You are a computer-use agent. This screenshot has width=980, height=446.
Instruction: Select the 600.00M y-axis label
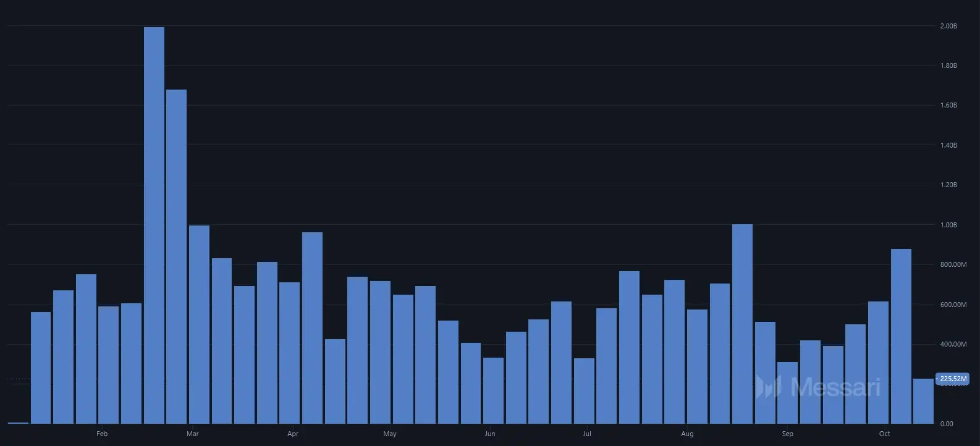[x=953, y=305]
